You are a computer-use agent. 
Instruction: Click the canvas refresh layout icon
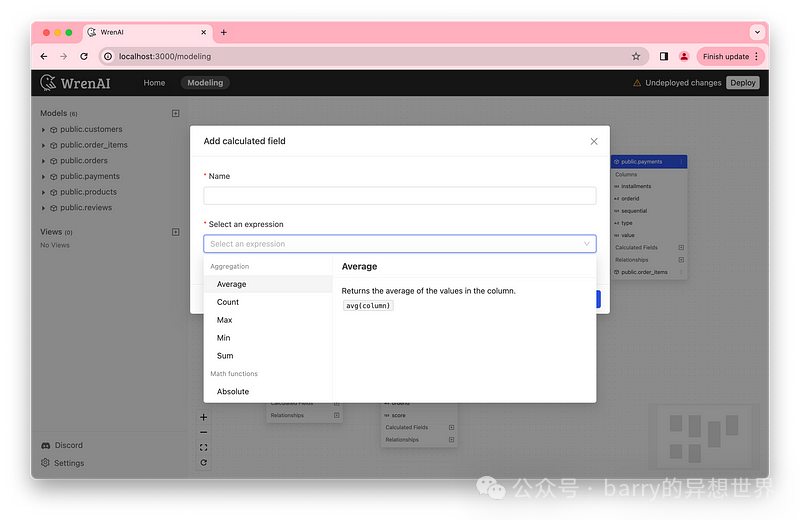204,462
